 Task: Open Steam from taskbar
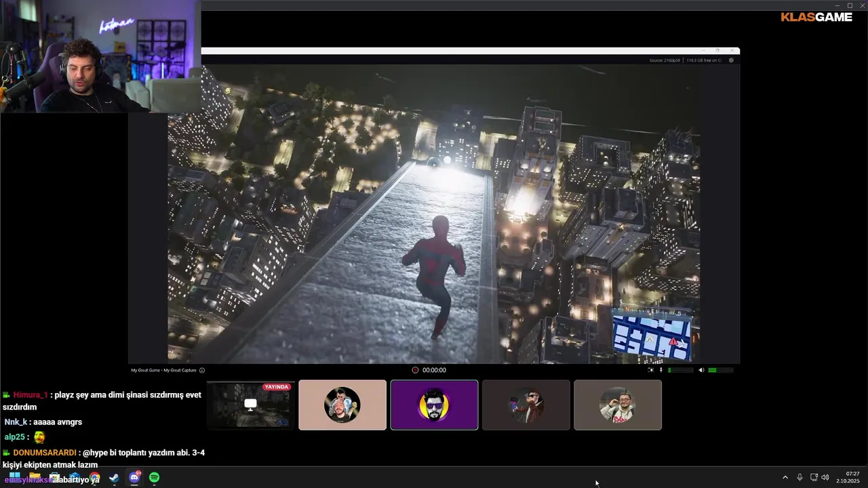pos(114,478)
